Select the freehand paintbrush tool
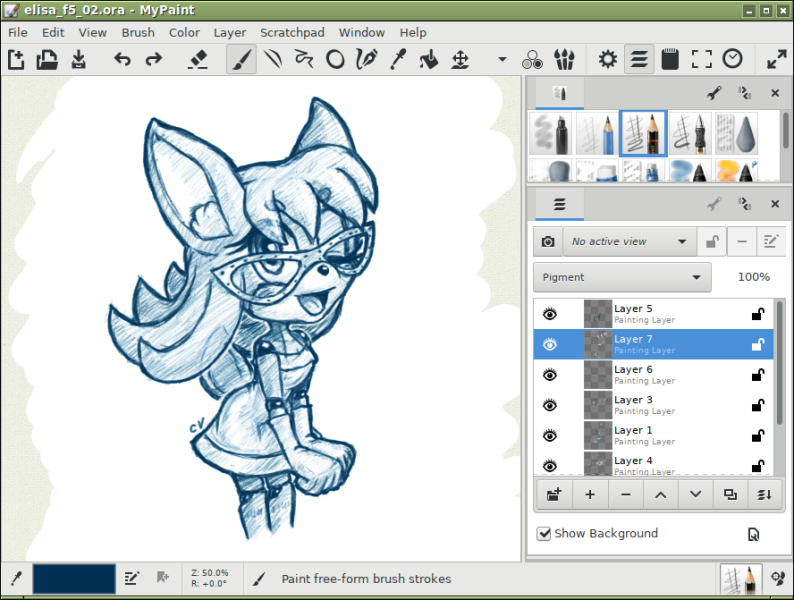The image size is (794, 600). (x=242, y=59)
